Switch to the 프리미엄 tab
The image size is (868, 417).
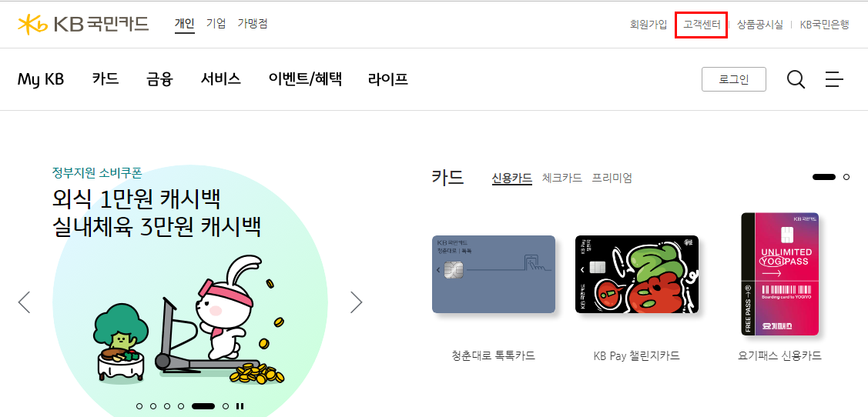pos(612,178)
